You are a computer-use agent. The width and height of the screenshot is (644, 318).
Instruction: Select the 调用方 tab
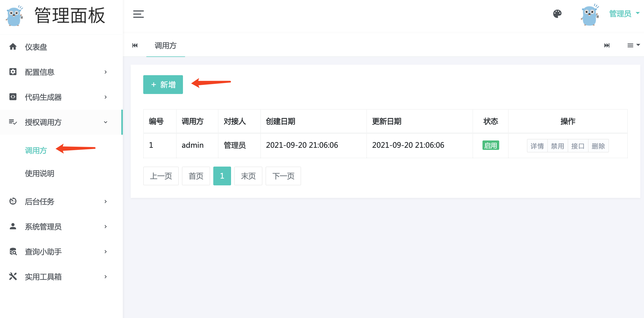point(165,46)
